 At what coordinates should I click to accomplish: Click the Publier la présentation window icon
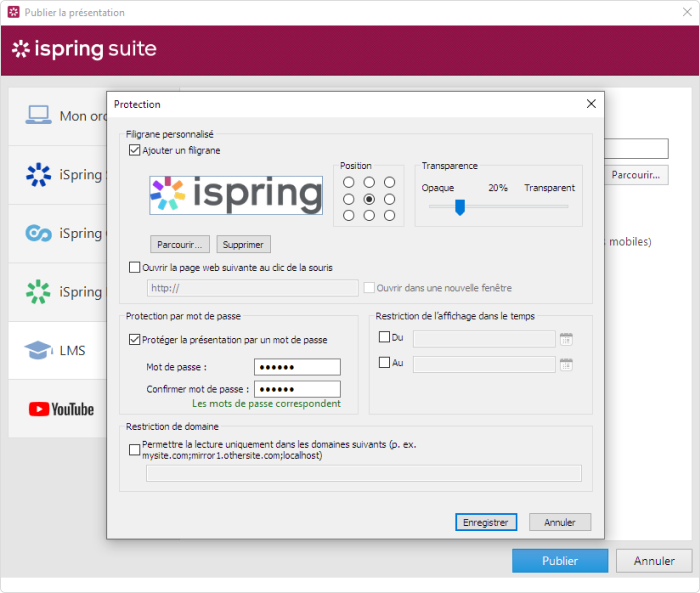click(x=14, y=12)
